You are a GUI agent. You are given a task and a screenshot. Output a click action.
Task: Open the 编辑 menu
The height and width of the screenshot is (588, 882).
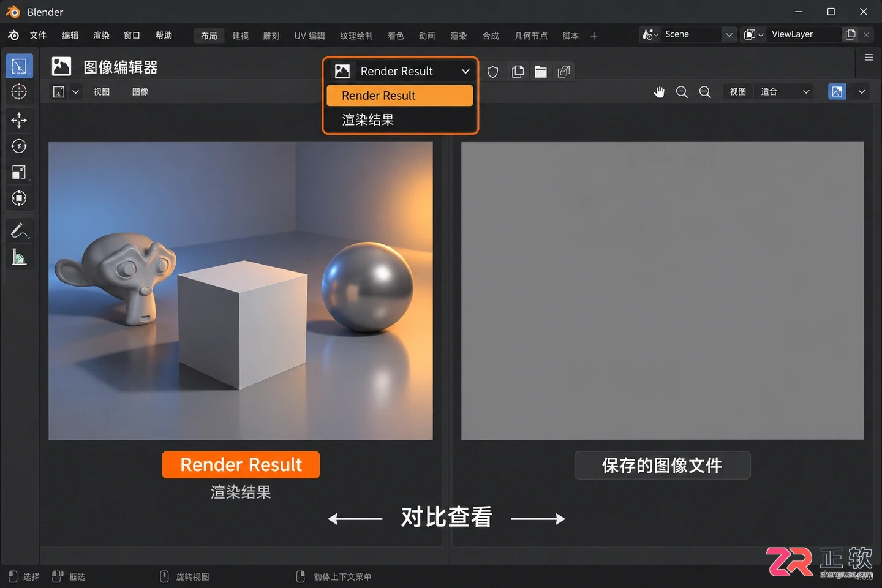70,36
